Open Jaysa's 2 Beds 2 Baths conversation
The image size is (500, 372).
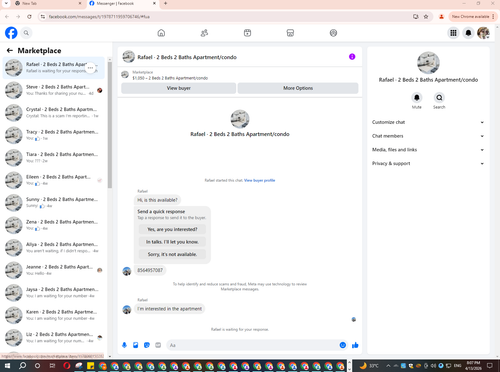click(x=54, y=293)
